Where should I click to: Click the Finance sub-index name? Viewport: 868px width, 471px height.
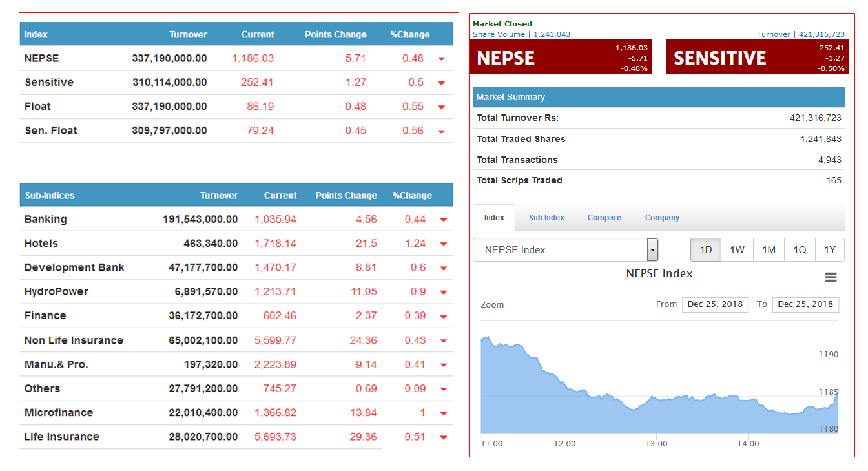click(x=45, y=316)
